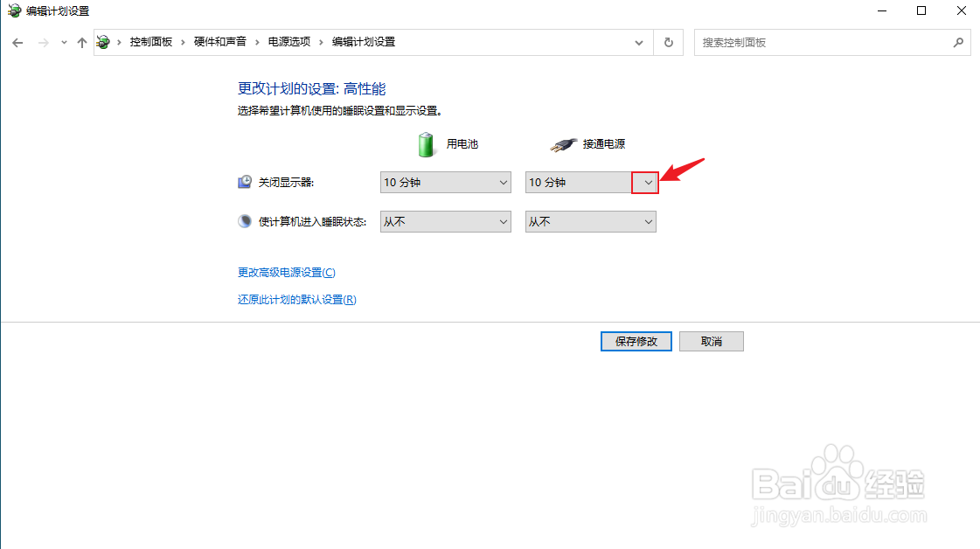Click the up arrow to go to parent folder
Image resolution: width=980 pixels, height=549 pixels.
pos(81,41)
